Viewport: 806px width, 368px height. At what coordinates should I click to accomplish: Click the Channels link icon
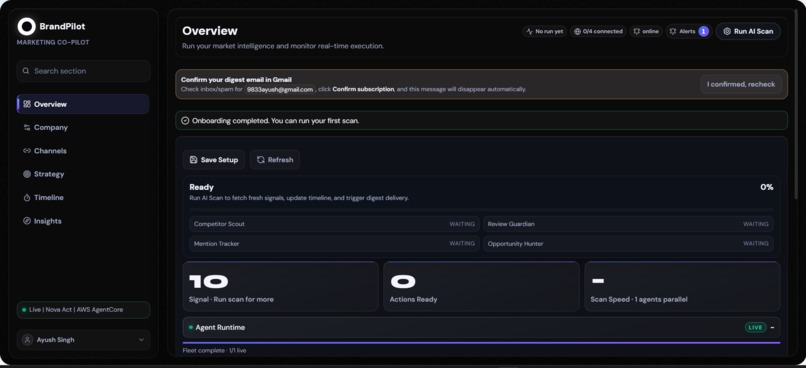pyautogui.click(x=27, y=151)
